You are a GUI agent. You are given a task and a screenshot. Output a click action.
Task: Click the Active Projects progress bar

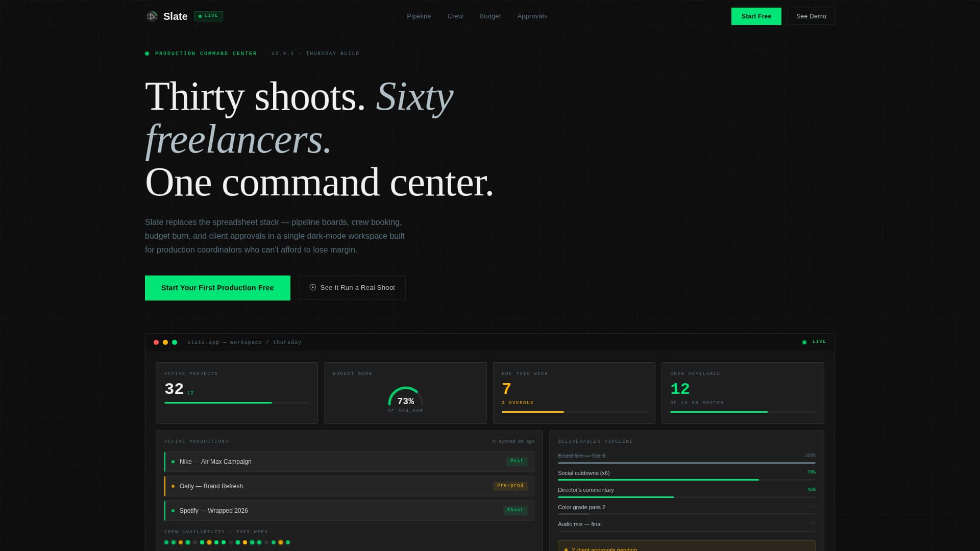pos(237,403)
